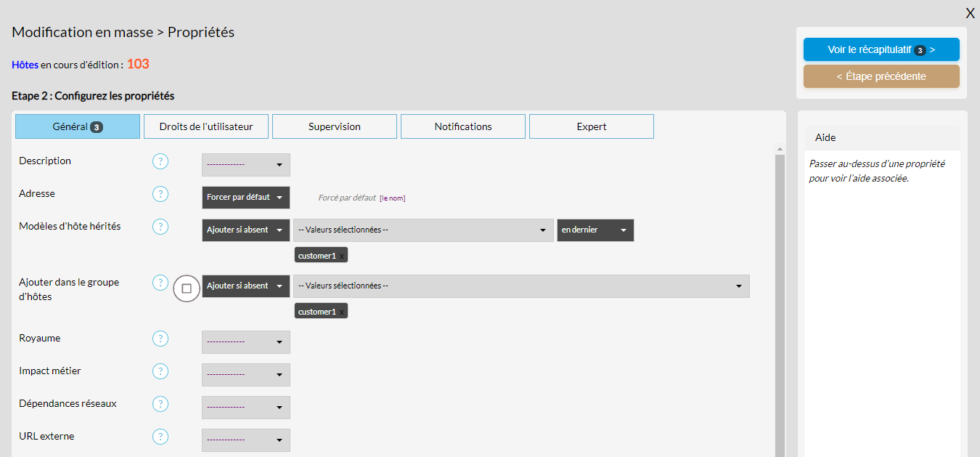Open host templates 'Valeurs sélectionnées' dropdown
980x457 pixels.
[x=422, y=230]
